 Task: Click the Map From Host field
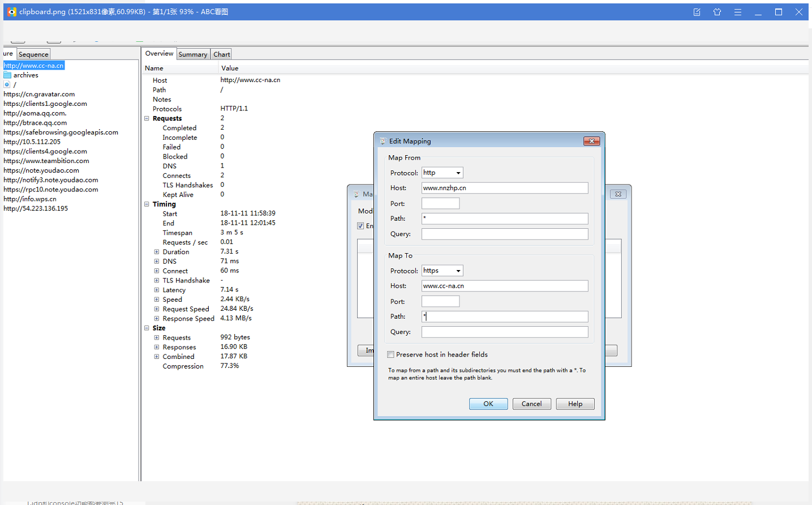[505, 188]
